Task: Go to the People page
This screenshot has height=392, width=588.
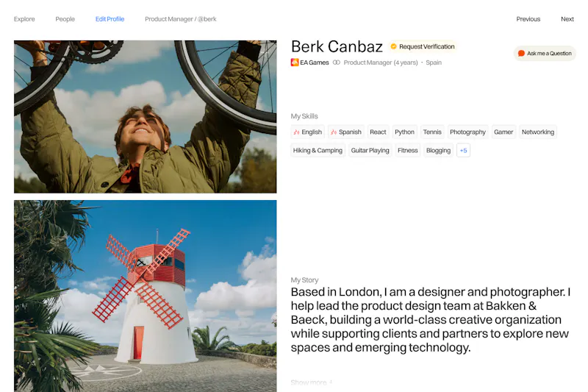Action: coord(65,19)
